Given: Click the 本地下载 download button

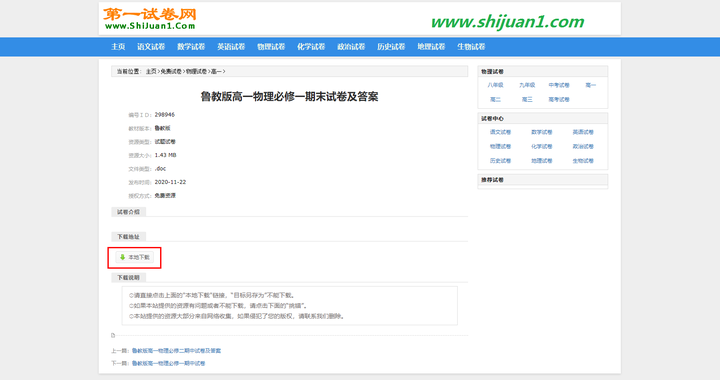Looking at the screenshot, I should (135, 257).
